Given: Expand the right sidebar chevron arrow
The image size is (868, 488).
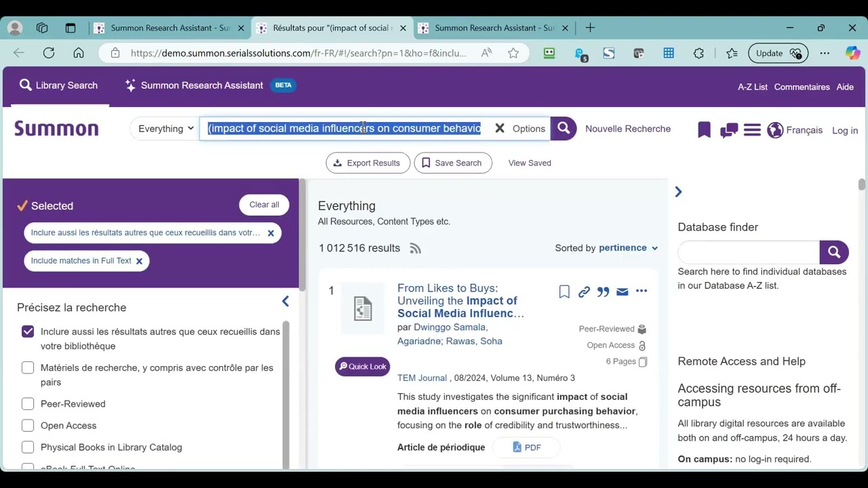Looking at the screenshot, I should pyautogui.click(x=678, y=192).
